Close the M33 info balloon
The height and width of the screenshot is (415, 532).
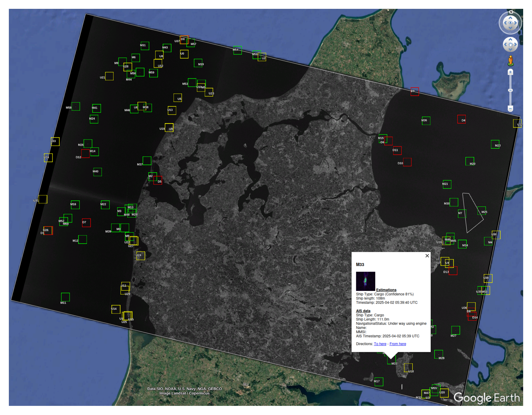tap(427, 256)
